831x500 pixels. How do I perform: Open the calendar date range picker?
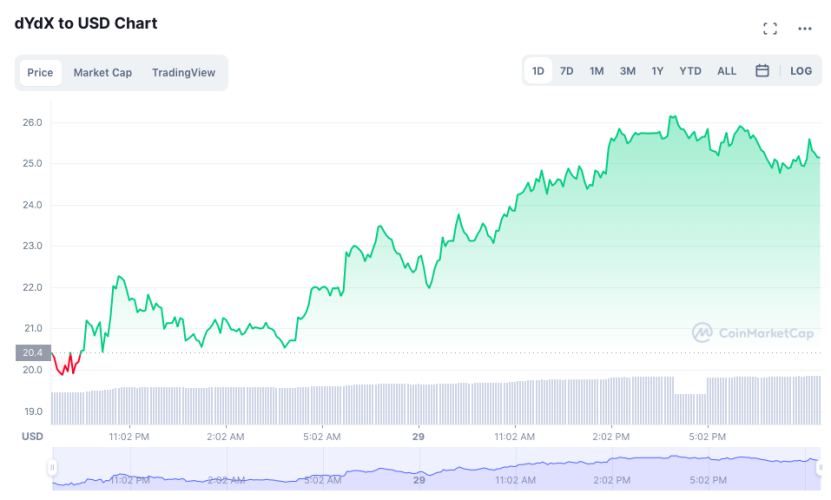(762, 71)
